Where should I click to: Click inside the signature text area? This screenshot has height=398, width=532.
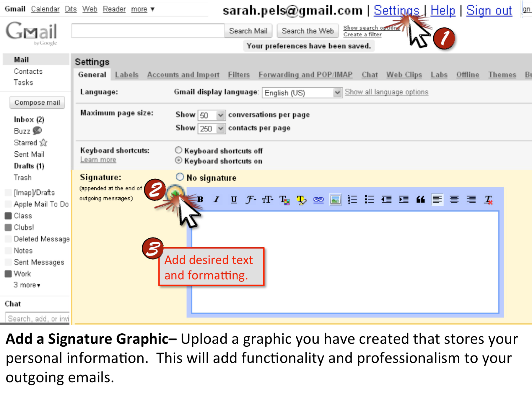click(345, 262)
